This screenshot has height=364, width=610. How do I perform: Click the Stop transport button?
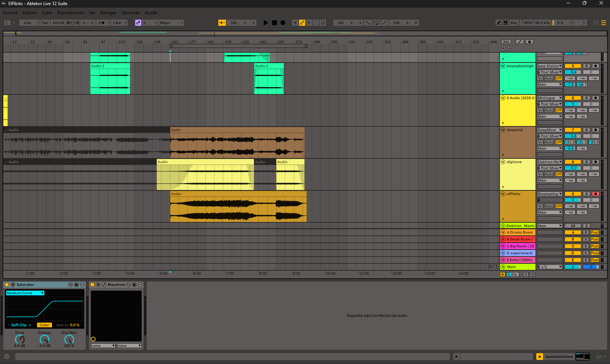274,23
